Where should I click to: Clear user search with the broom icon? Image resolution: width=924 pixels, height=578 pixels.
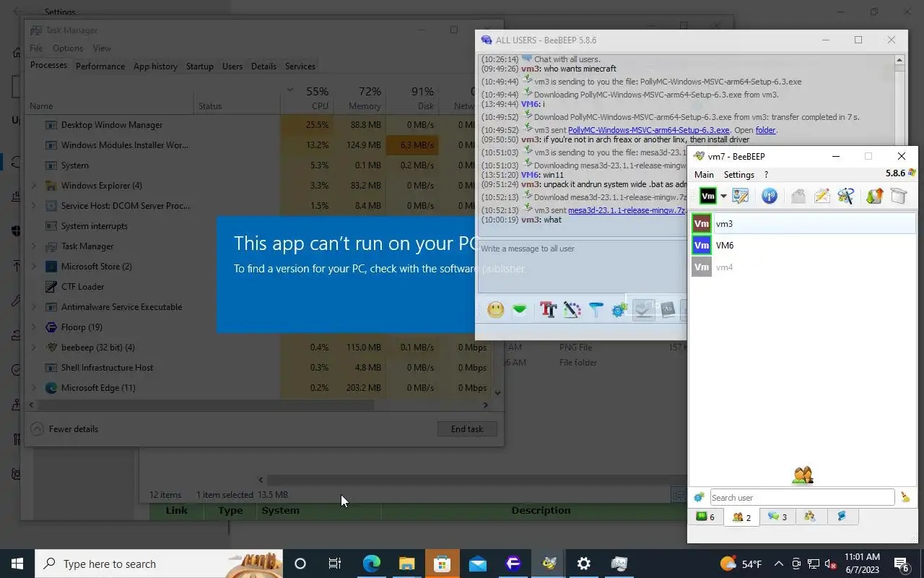click(905, 497)
